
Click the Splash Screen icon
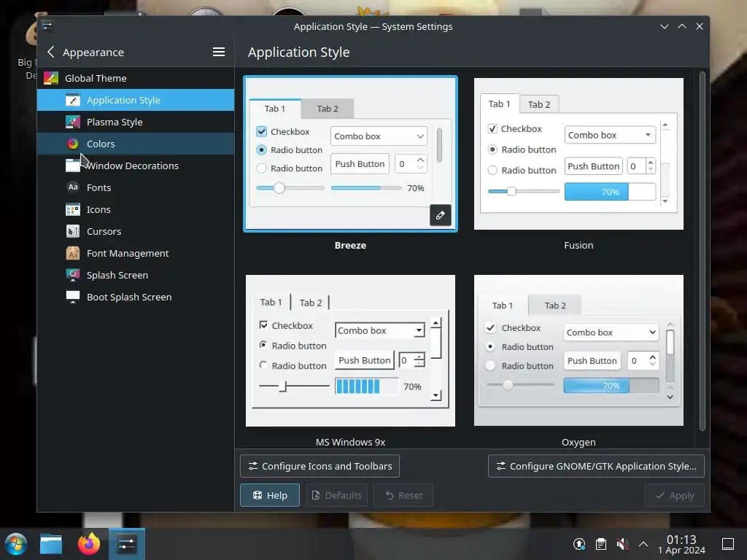pyautogui.click(x=72, y=275)
